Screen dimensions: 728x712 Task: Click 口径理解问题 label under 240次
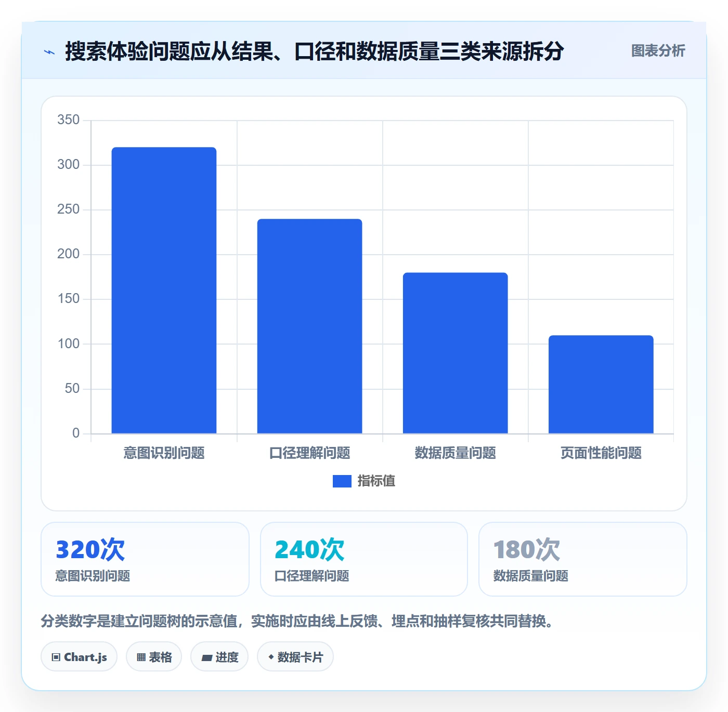311,576
